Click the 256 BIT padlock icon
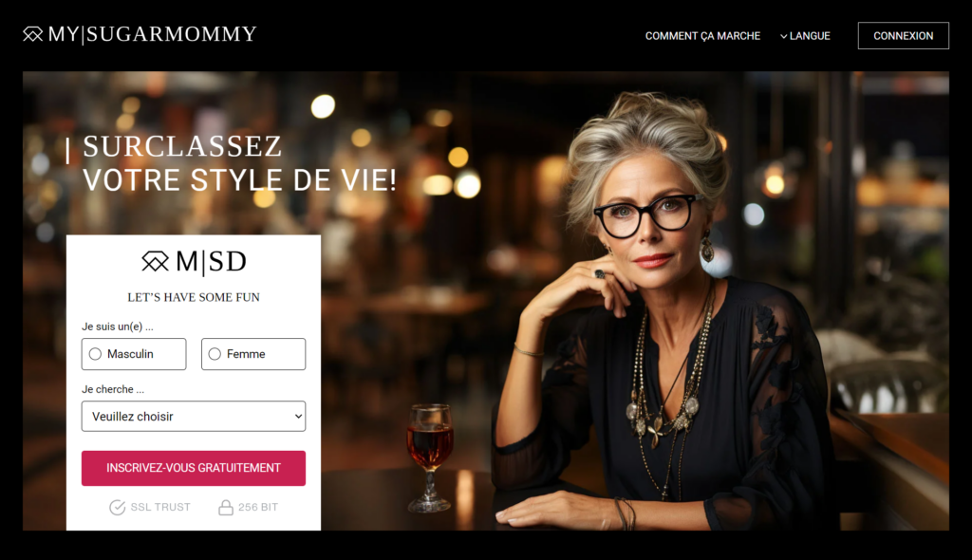972x560 pixels. pyautogui.click(x=226, y=507)
